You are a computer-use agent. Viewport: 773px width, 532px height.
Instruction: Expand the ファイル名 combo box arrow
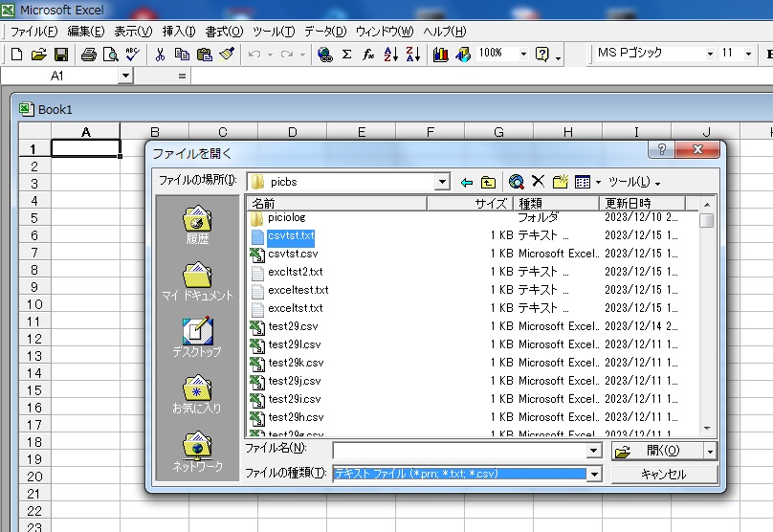[x=594, y=450]
